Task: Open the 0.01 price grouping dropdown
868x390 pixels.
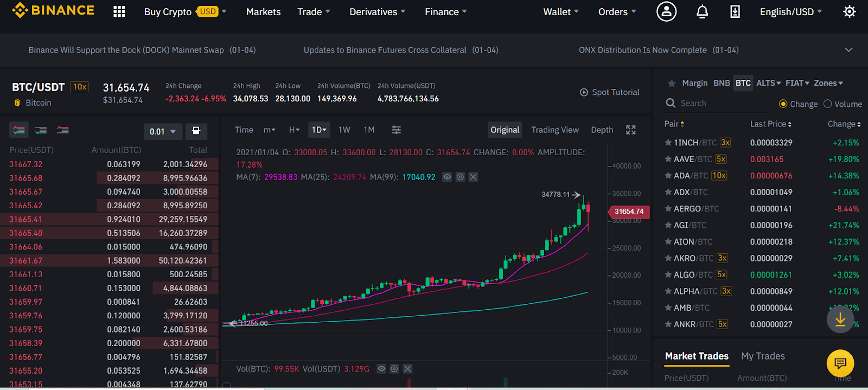Action: click(x=163, y=131)
